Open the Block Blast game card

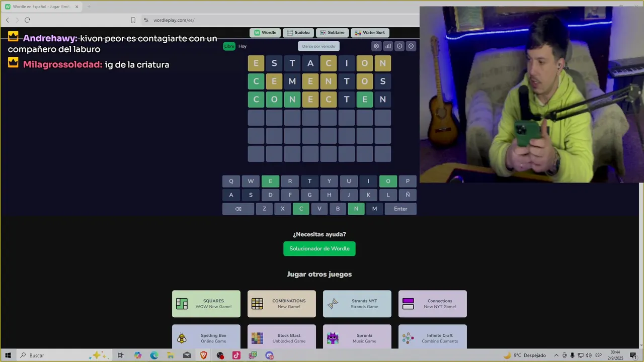click(x=282, y=337)
